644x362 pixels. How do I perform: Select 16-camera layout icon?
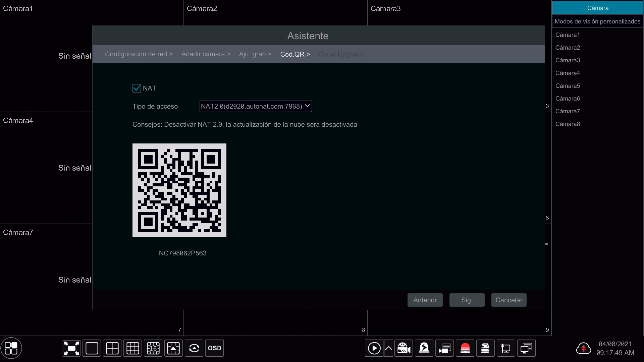[x=153, y=348]
